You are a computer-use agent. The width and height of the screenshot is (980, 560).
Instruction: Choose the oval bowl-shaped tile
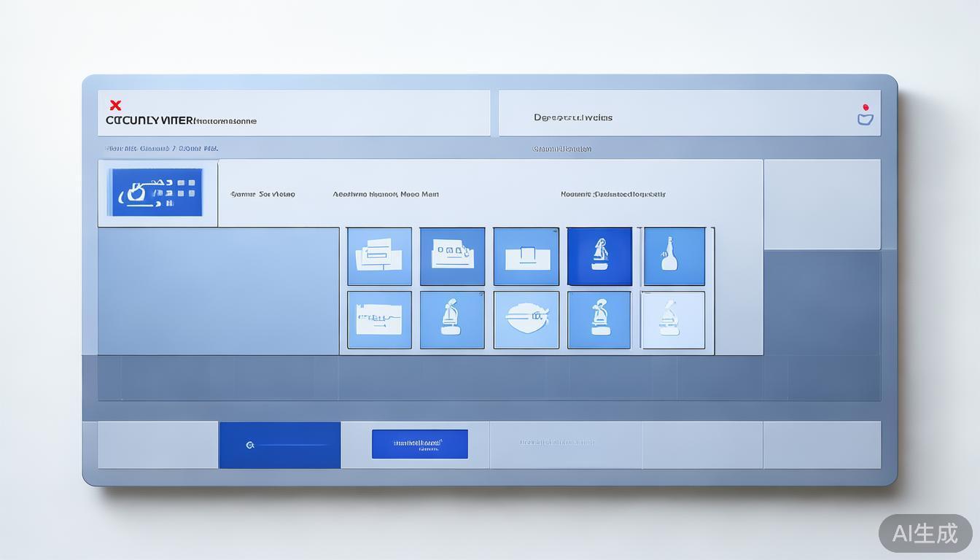click(526, 320)
